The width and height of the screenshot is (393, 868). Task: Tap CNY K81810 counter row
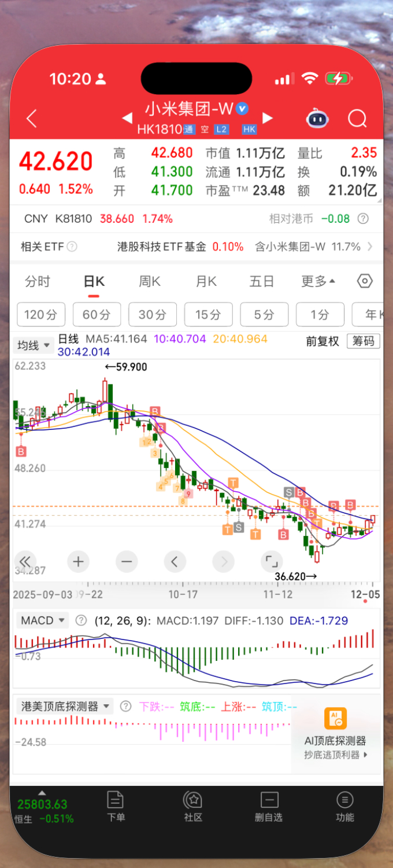[x=196, y=219]
